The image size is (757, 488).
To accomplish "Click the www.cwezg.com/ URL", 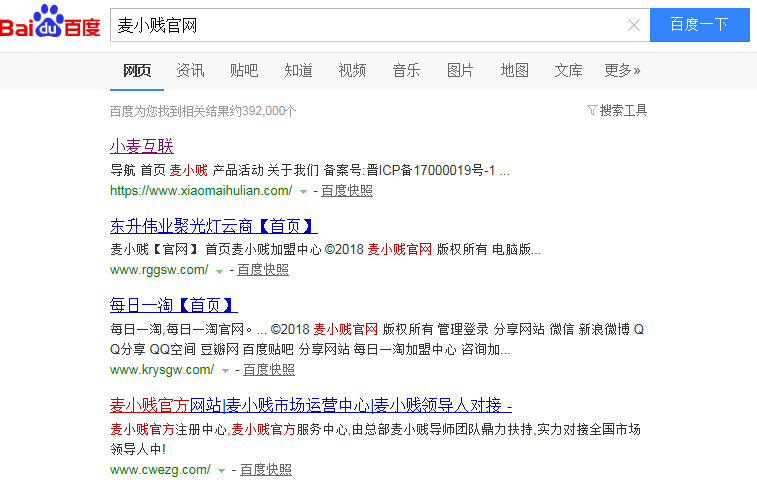I will (x=160, y=470).
